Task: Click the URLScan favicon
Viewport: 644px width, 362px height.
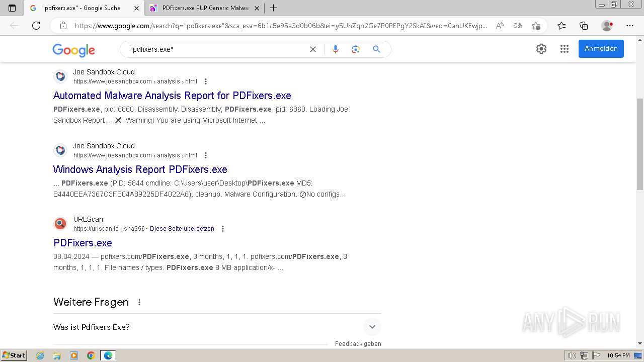Action: click(60, 224)
